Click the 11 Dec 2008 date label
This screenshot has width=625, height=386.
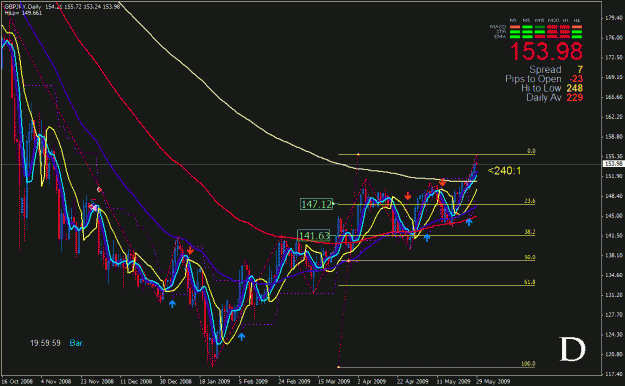click(136, 381)
